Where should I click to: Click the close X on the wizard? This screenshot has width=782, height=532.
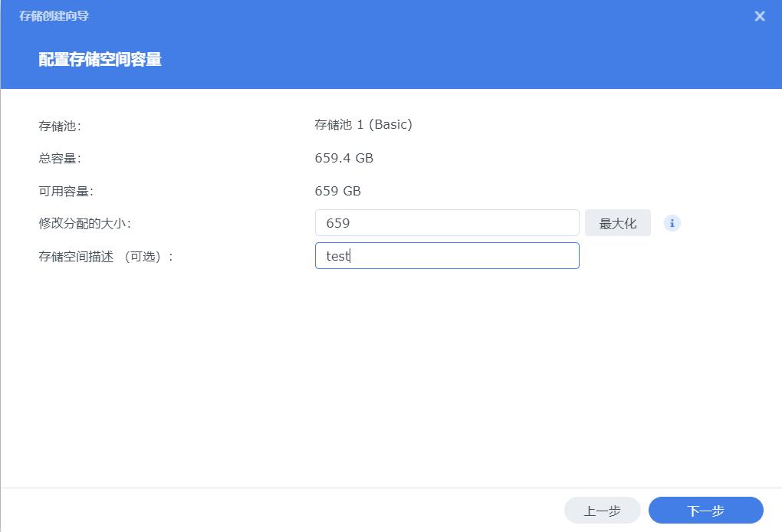point(759,16)
